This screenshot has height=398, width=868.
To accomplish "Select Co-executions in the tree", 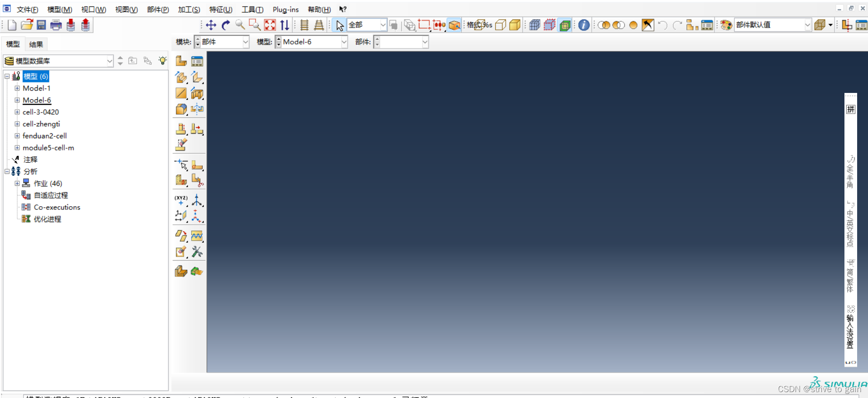I will tap(57, 207).
